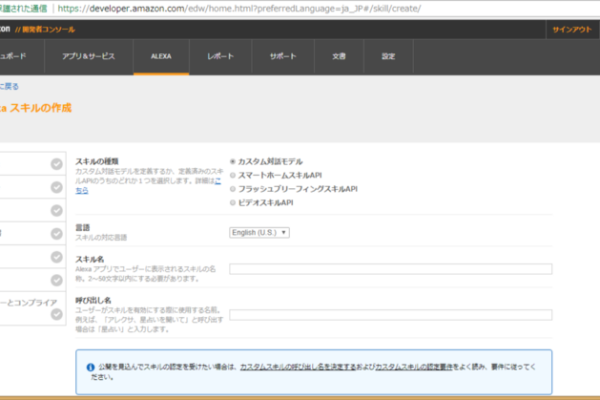Go to the レポート tab

pos(221,57)
